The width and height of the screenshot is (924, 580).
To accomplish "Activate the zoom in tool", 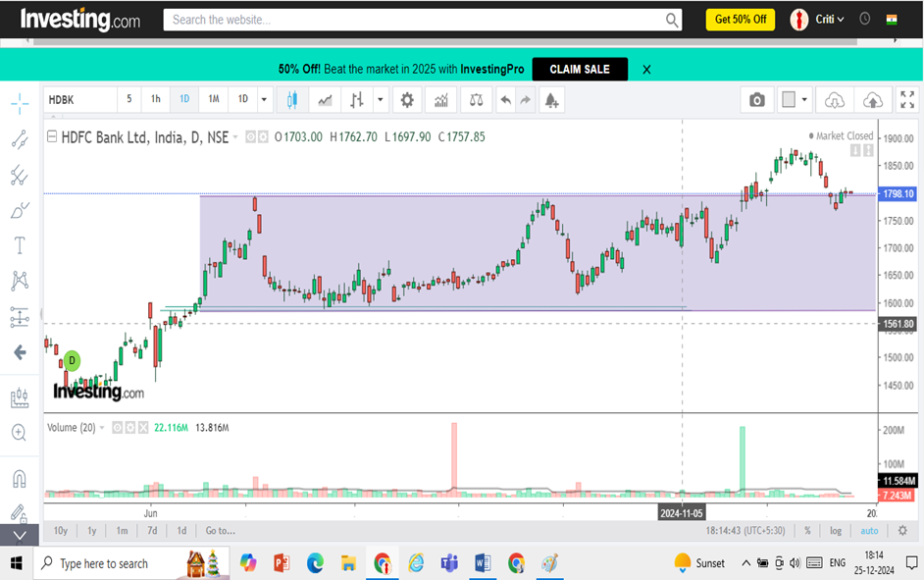I will (x=19, y=433).
